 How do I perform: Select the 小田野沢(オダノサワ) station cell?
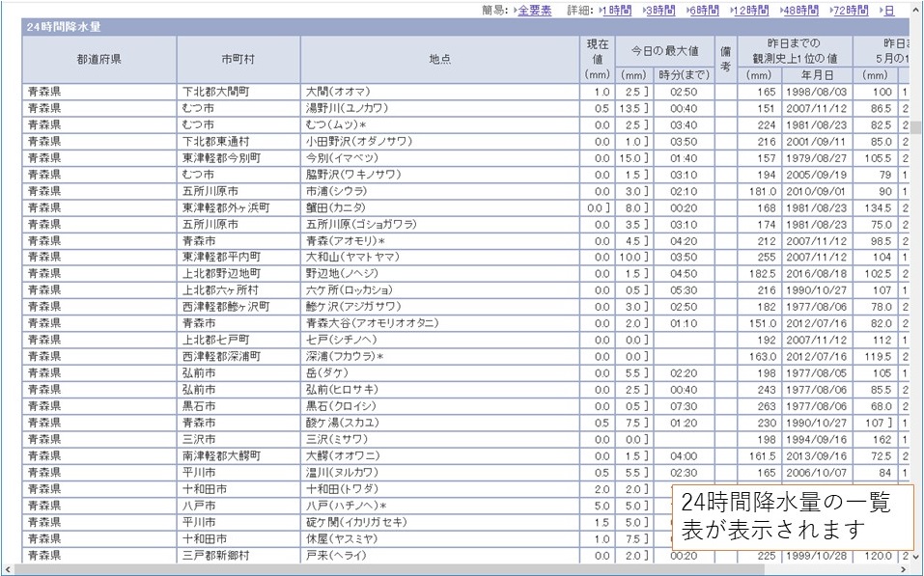click(439, 142)
